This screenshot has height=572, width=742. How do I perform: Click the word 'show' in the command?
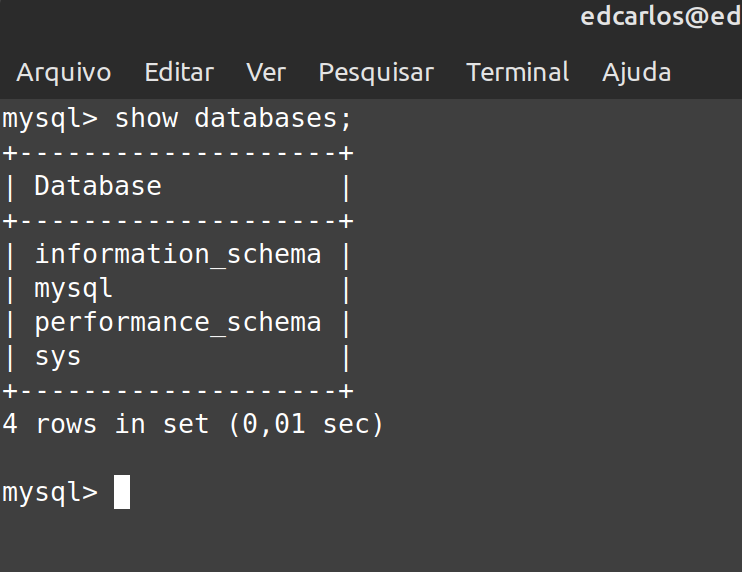(x=146, y=119)
